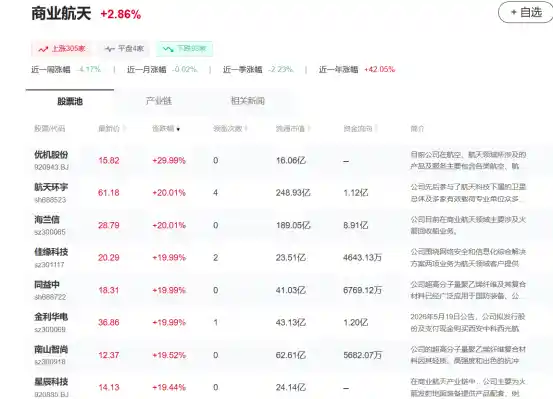554x400 pixels.
Task: Click stock code sz301117
Action: click(49, 265)
